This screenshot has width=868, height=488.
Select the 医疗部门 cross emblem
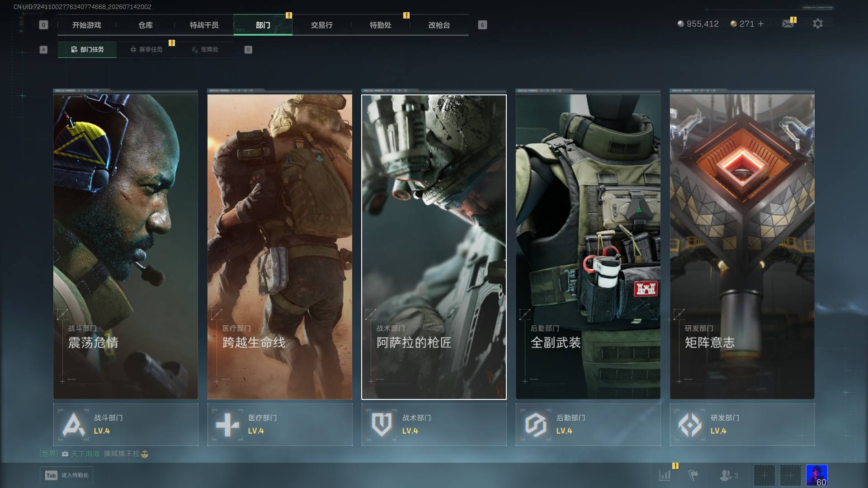(x=227, y=425)
